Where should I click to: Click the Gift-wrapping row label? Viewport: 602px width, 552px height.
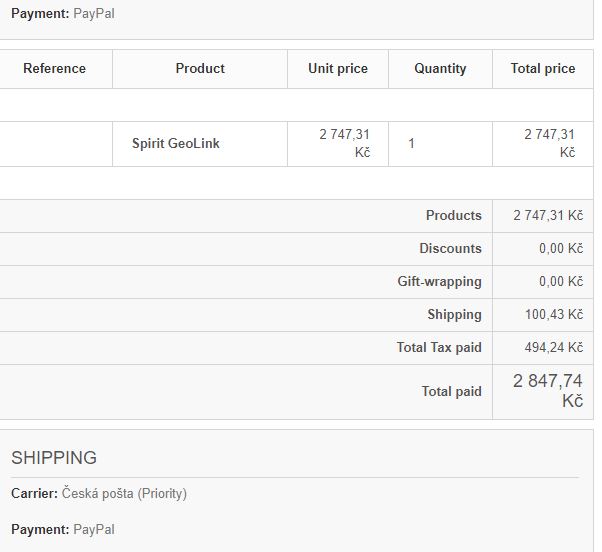click(x=439, y=282)
